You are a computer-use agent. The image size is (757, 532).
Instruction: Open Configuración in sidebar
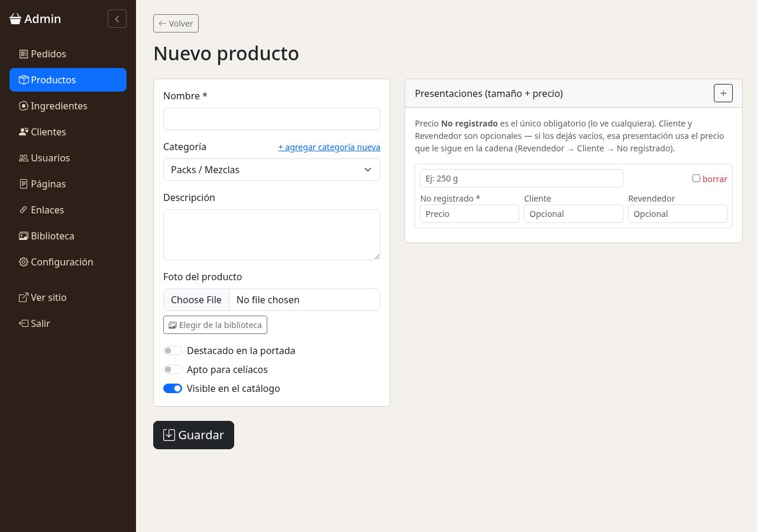(68, 262)
